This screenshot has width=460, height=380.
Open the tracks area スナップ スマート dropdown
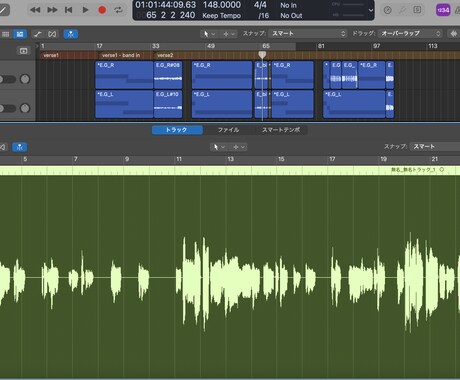tap(308, 33)
